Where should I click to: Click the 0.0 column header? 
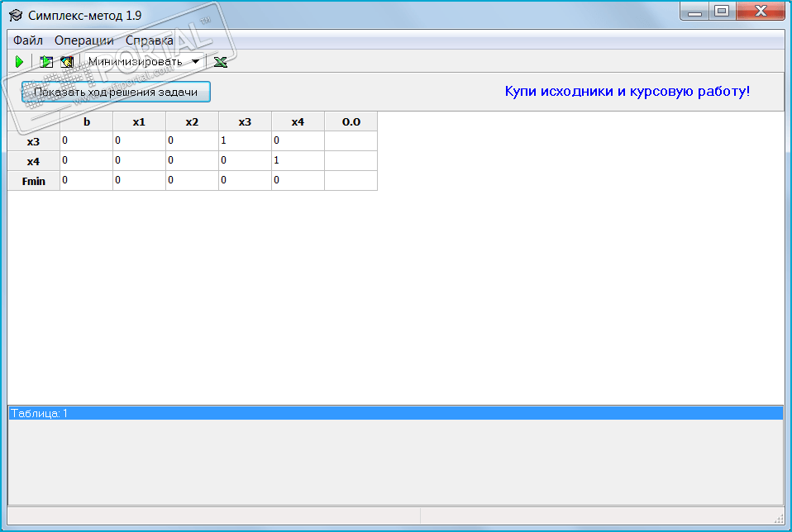click(351, 121)
